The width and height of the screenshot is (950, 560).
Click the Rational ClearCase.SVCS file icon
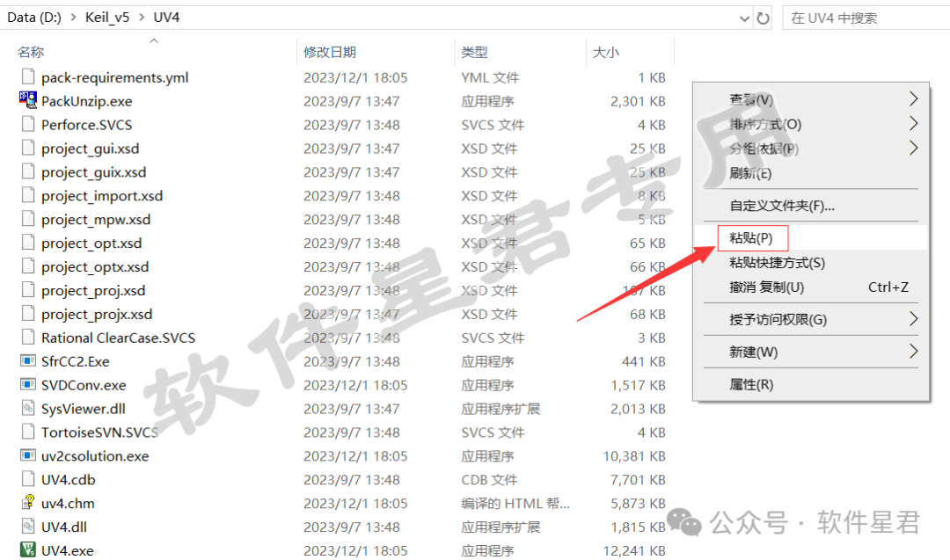[28, 337]
